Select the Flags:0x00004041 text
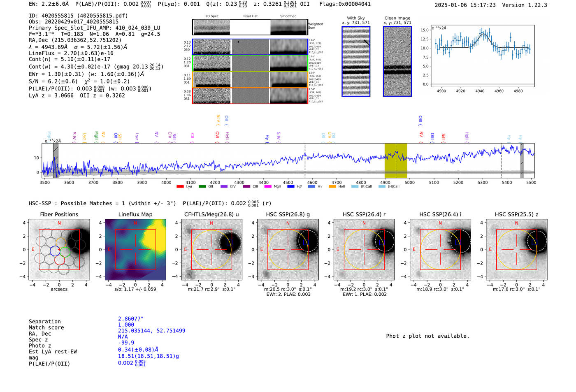 [345, 4]
